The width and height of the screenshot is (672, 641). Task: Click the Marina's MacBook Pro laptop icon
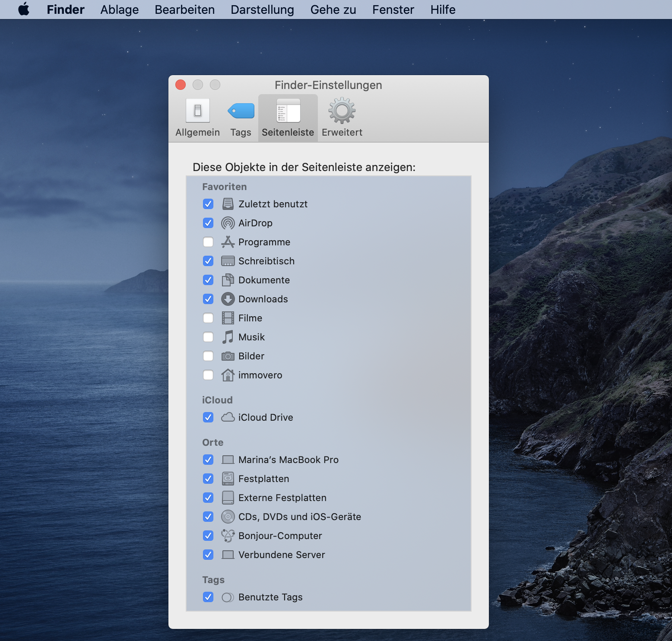pos(228,460)
